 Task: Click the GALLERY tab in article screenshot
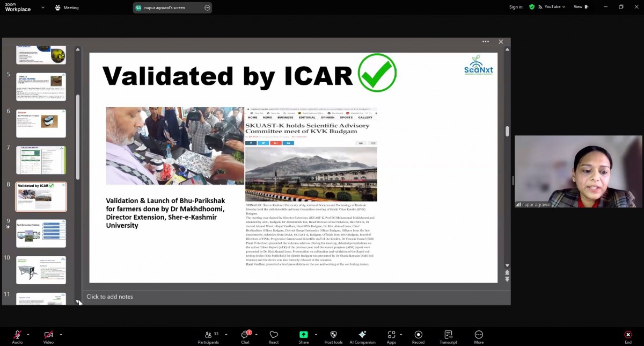pyautogui.click(x=365, y=117)
